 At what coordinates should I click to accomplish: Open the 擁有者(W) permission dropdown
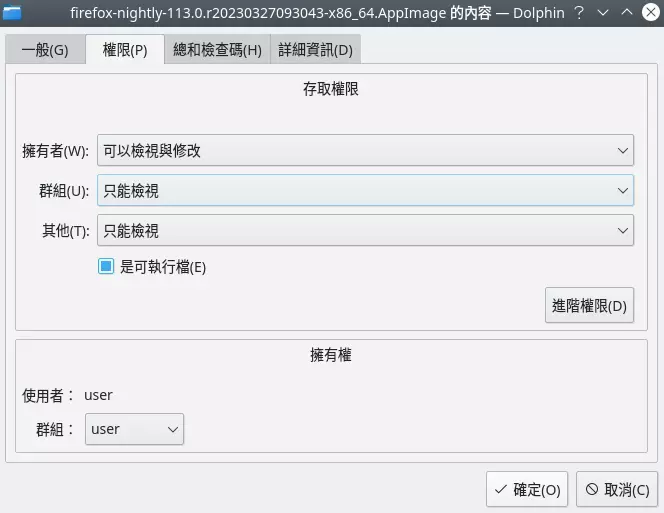365,150
